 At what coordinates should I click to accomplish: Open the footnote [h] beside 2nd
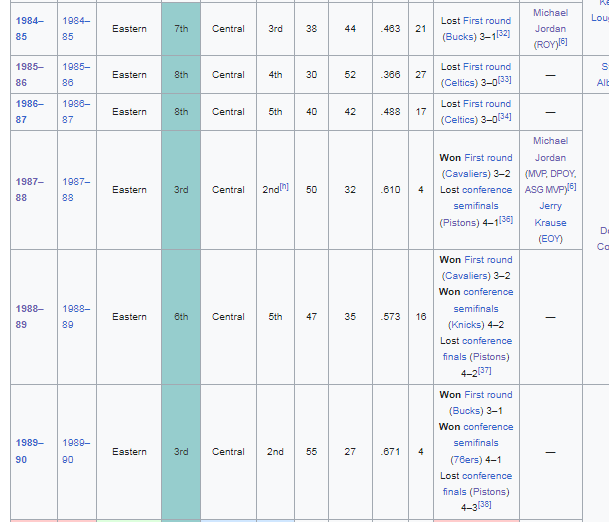[284, 186]
